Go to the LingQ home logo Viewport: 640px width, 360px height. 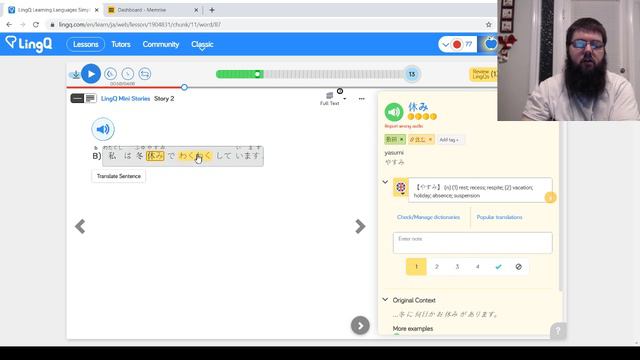pyautogui.click(x=29, y=44)
